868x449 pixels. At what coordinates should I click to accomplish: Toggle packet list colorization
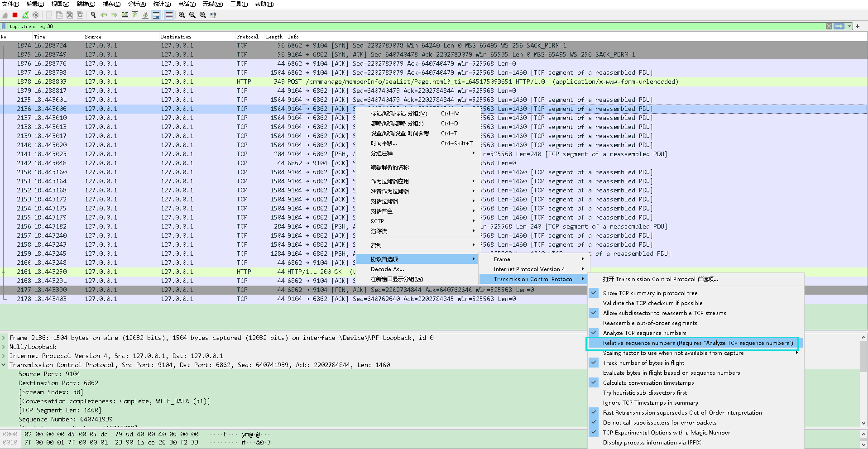click(x=169, y=15)
